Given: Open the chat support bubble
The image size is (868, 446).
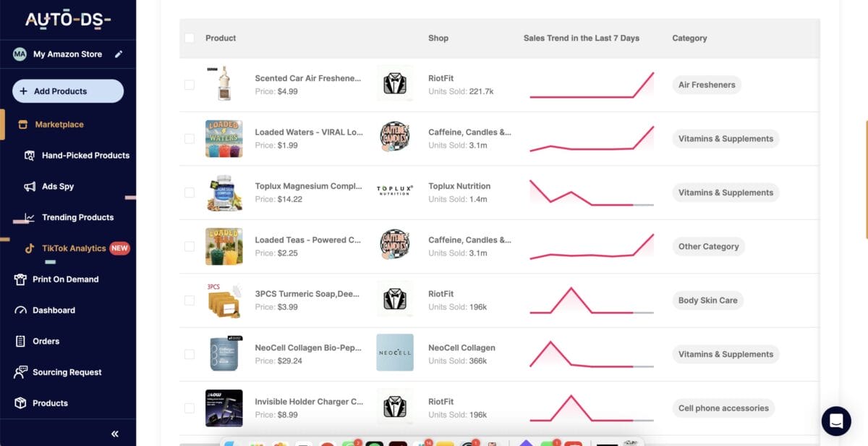Looking at the screenshot, I should pyautogui.click(x=835, y=421).
